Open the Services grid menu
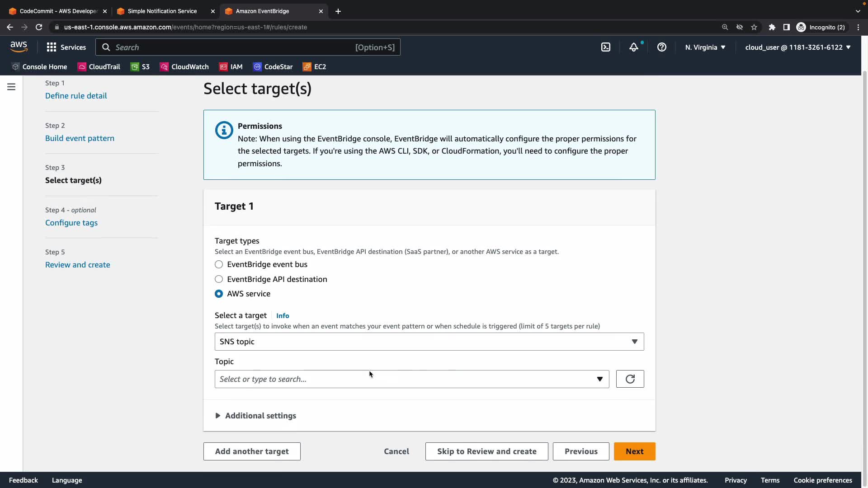 [66, 47]
